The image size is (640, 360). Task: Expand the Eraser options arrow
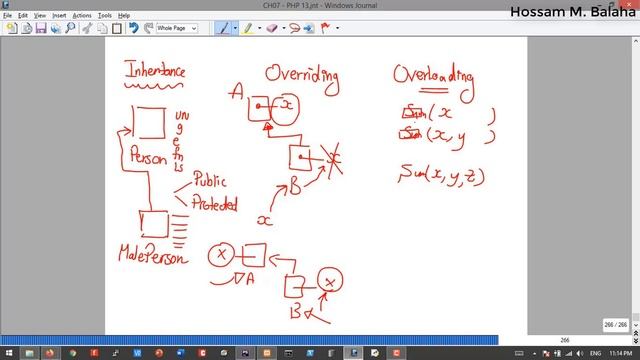point(284,28)
